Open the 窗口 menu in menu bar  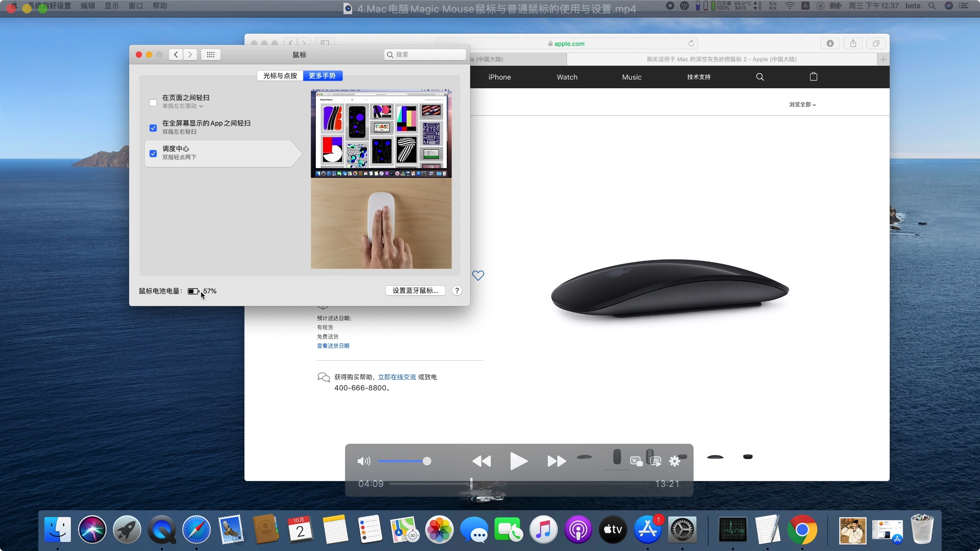[136, 6]
